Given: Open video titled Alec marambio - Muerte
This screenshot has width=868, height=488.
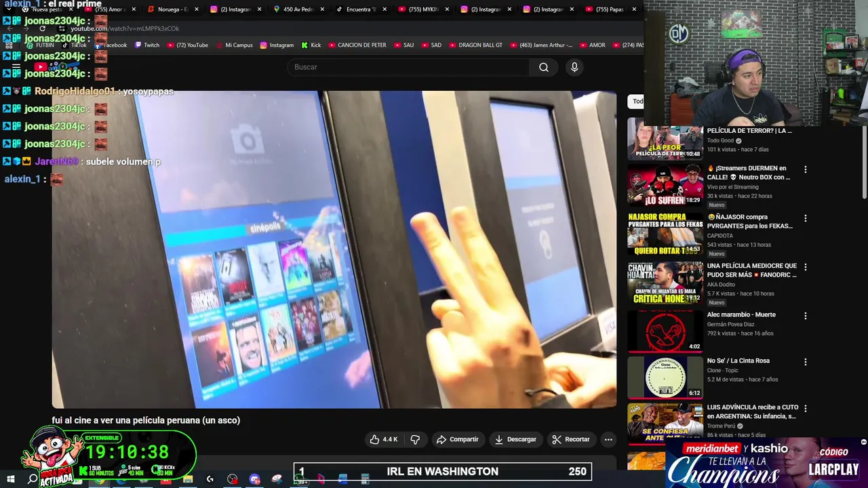Looking at the screenshot, I should pos(741,314).
